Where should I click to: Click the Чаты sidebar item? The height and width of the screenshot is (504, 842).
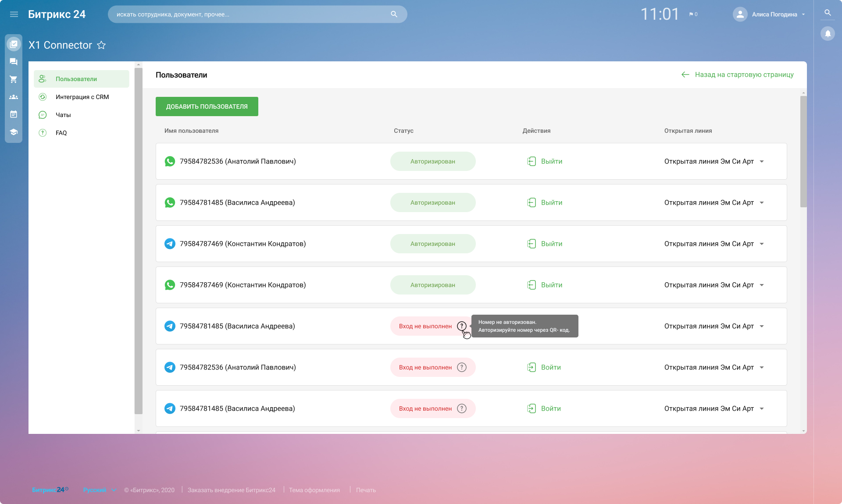[63, 114]
